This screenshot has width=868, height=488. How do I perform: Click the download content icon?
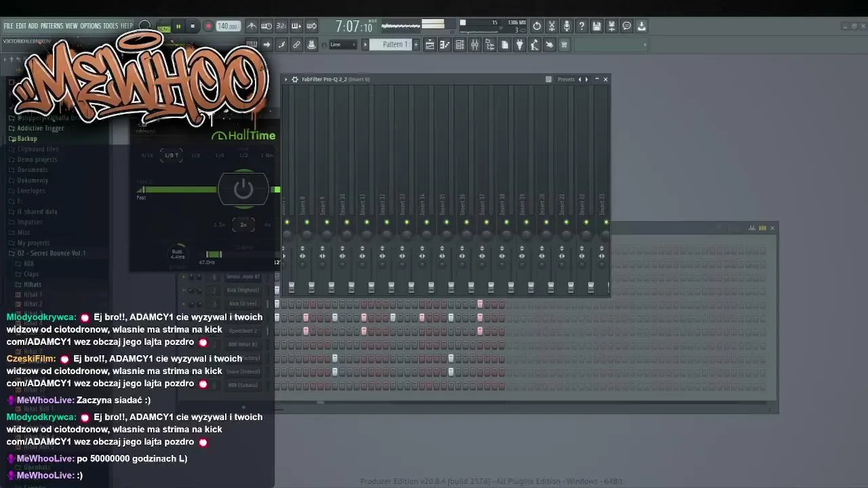[x=642, y=26]
